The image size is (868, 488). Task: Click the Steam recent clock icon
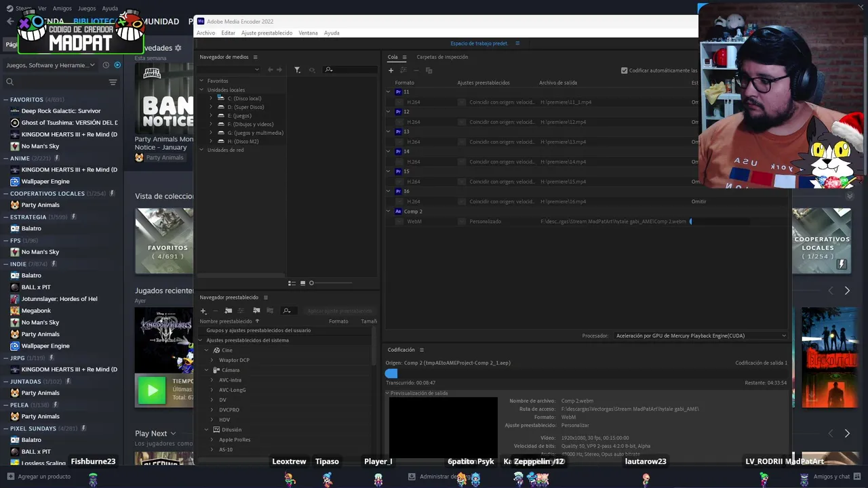tap(106, 65)
